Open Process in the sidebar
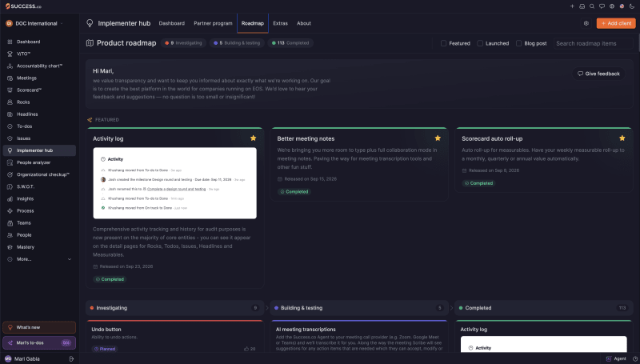Screen dimensions: 640x364 click(39, 210)
